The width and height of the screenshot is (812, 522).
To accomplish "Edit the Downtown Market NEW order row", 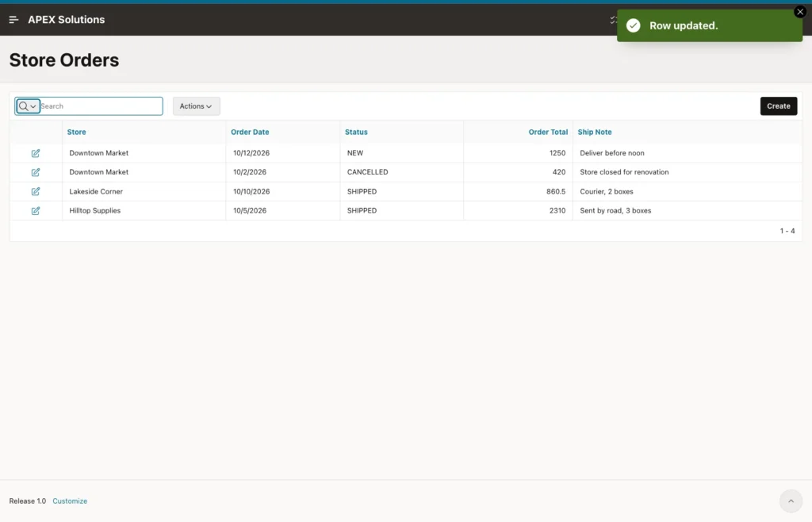I will click(35, 153).
